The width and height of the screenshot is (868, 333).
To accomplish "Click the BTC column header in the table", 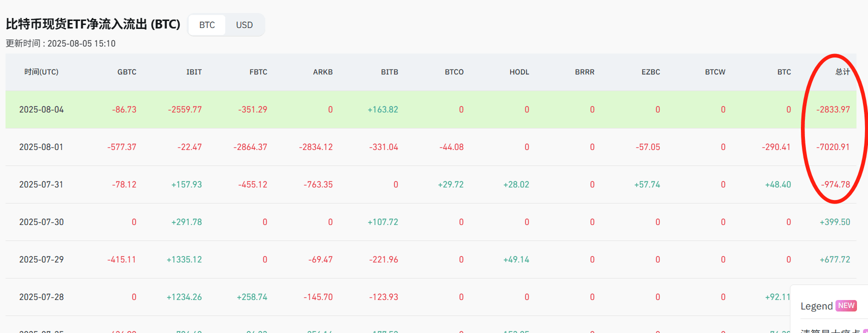I will [x=784, y=72].
